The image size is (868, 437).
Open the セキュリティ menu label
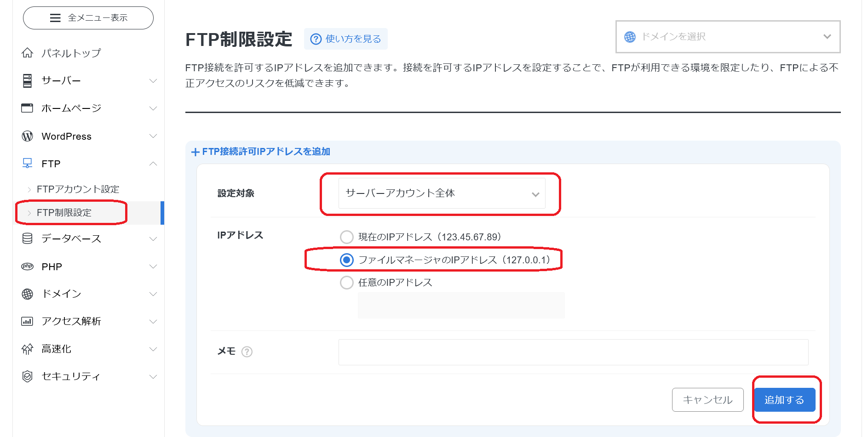71,377
